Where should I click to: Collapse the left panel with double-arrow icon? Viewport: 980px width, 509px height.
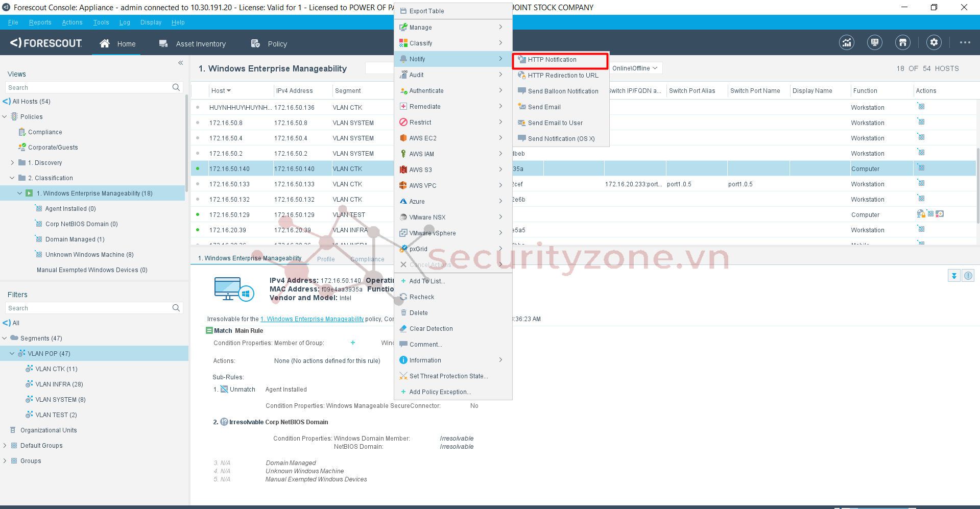click(x=180, y=63)
